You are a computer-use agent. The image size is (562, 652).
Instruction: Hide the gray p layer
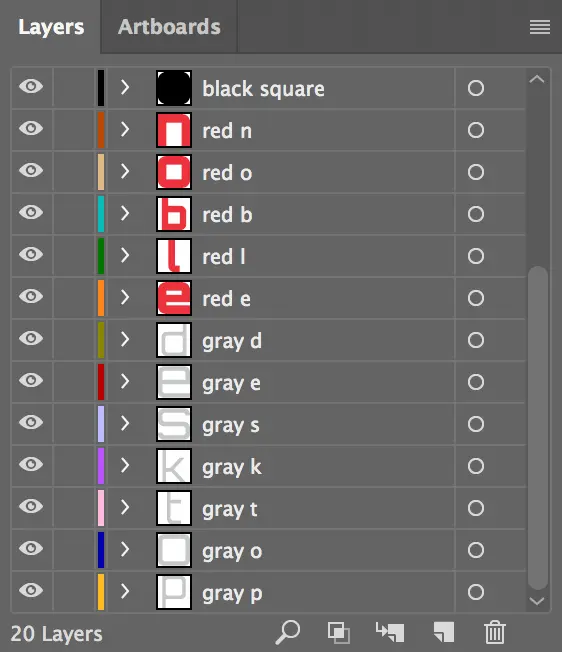[x=31, y=590]
